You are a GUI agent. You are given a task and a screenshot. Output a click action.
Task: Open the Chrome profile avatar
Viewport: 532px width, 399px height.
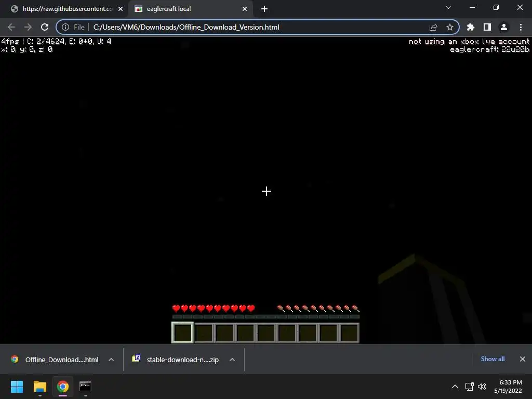pos(504,27)
